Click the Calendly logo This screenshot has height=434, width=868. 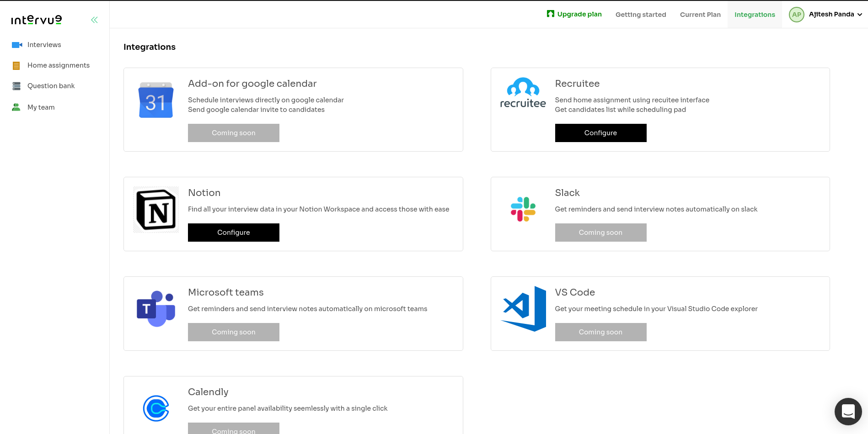click(156, 408)
